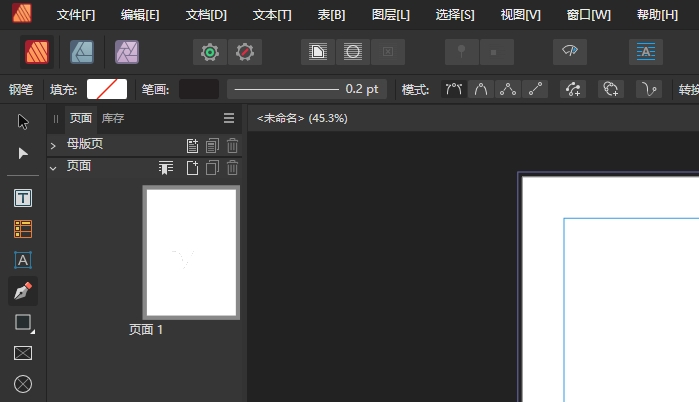Open preflight with green gear icon

[210, 52]
